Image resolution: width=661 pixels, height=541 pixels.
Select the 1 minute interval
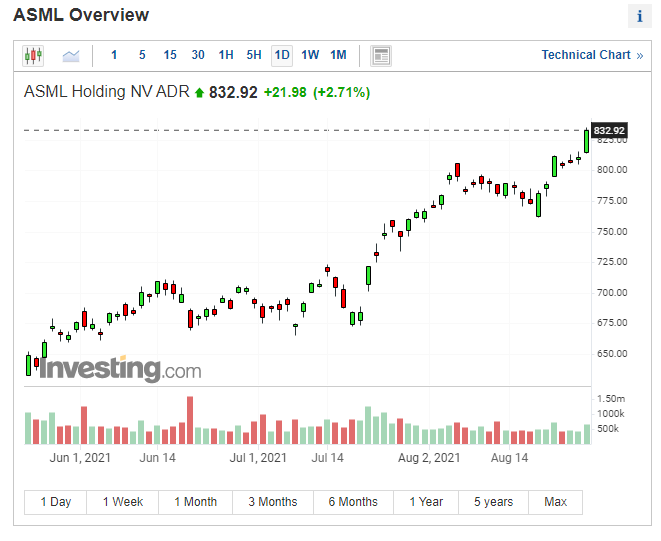114,55
